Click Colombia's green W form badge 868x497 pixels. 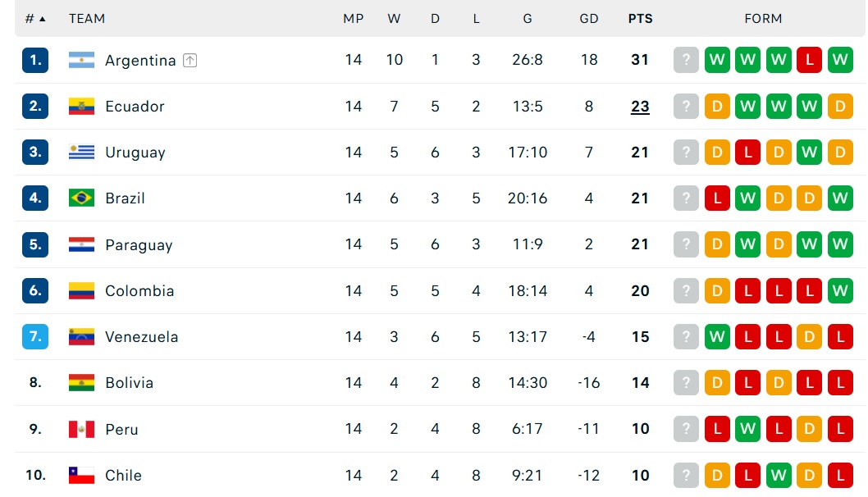pos(840,290)
